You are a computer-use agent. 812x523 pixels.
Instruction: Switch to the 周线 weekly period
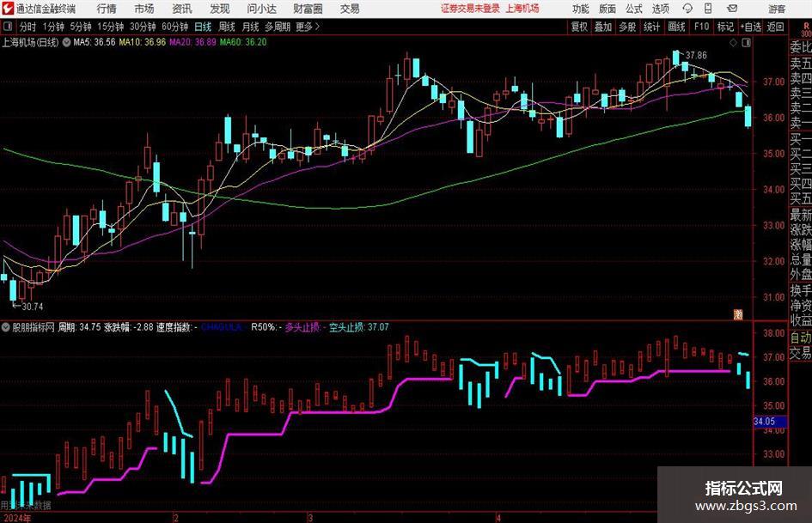coord(226,27)
